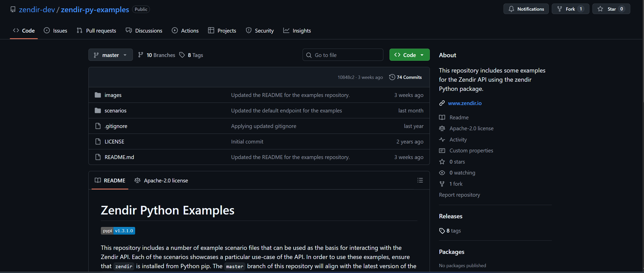Click the pypi version badge
This screenshot has width=644, height=273.
point(118,231)
